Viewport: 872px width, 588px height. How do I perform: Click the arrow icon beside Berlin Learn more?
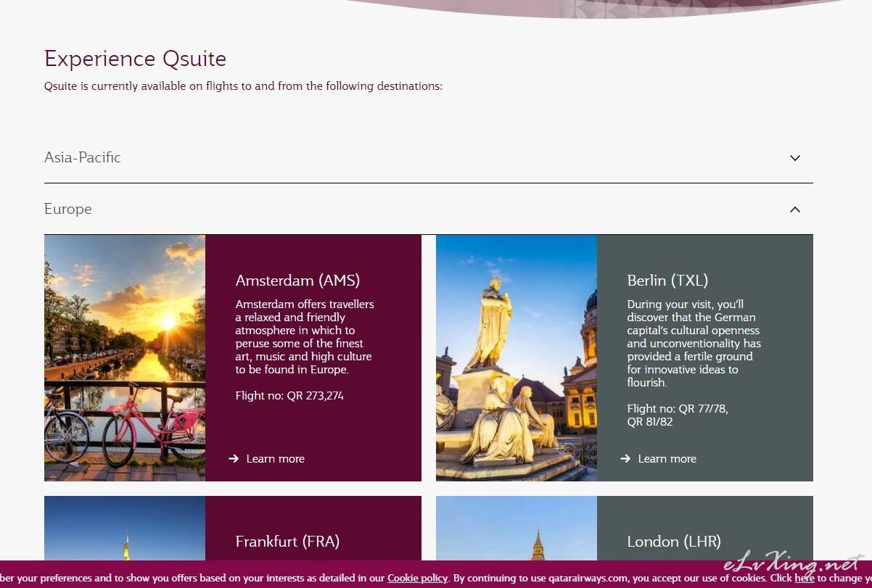pos(625,459)
